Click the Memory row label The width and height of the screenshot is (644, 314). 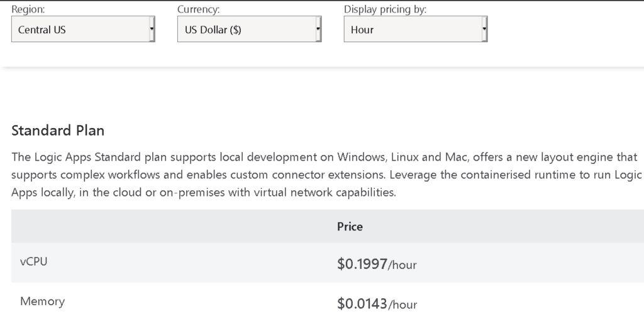[42, 301]
